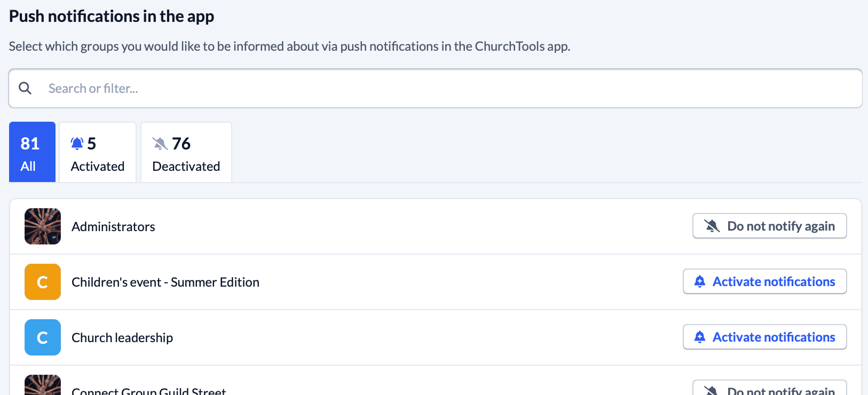868x395 pixels.
Task: Click the blue C avatar icon
Action: [43, 337]
